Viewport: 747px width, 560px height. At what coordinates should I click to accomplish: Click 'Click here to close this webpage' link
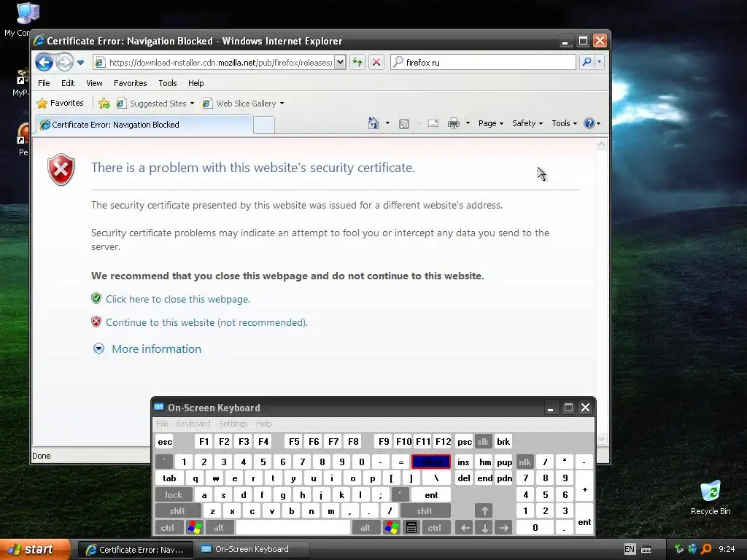pos(178,299)
